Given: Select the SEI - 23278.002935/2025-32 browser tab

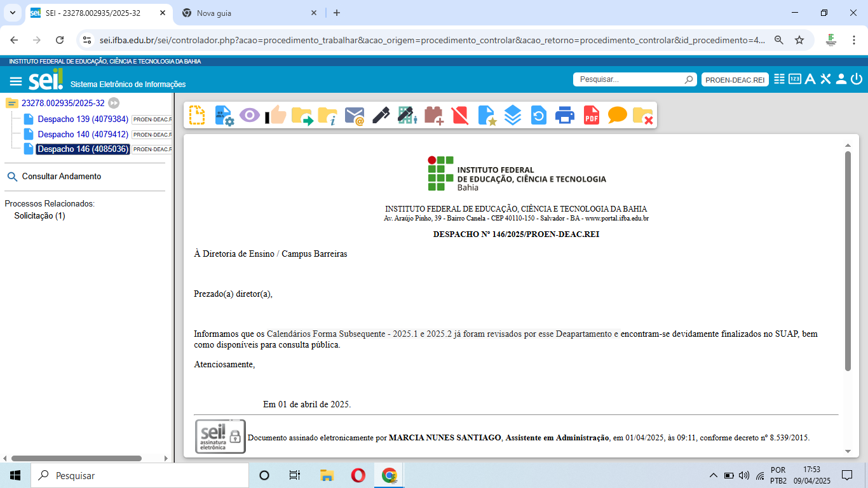Looking at the screenshot, I should coord(98,13).
